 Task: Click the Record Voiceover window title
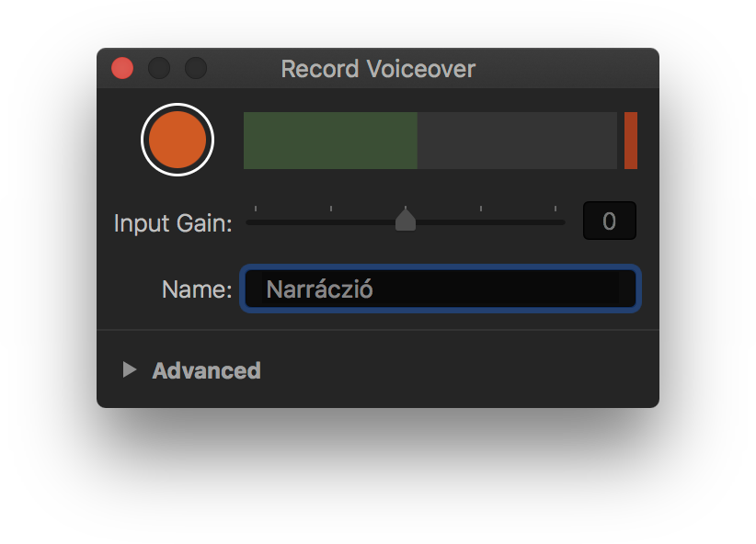[x=378, y=69]
